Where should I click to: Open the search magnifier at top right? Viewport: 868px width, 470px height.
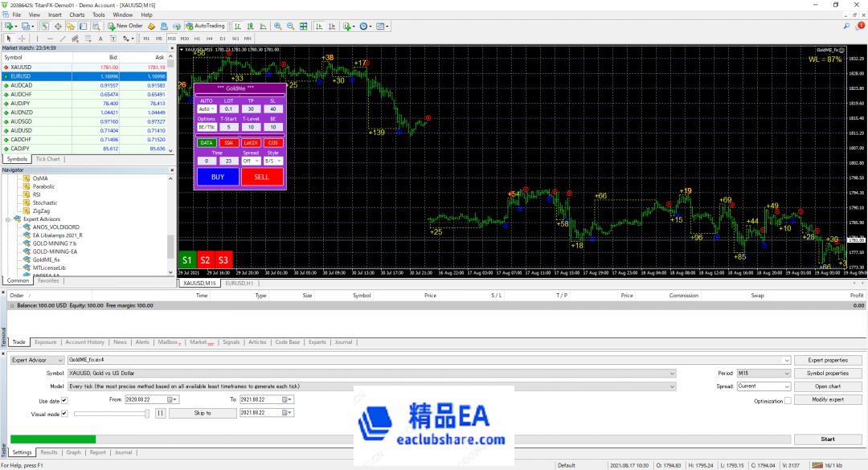coord(846,26)
